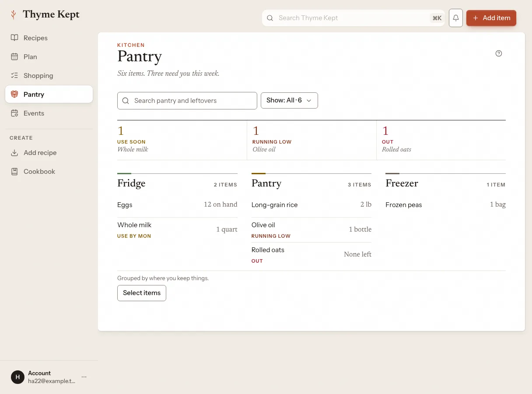Click the magnifier icon in pantry search

click(x=126, y=101)
